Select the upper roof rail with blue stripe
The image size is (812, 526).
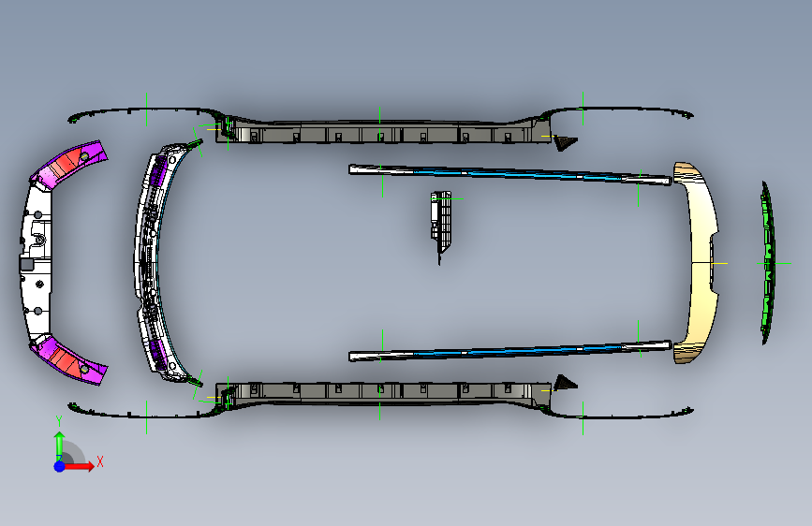[x=510, y=174]
